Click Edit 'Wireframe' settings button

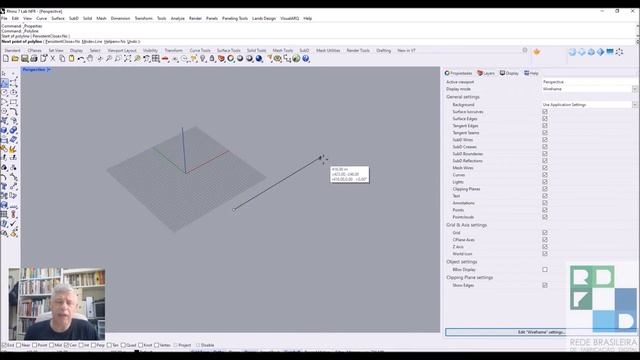(541, 332)
